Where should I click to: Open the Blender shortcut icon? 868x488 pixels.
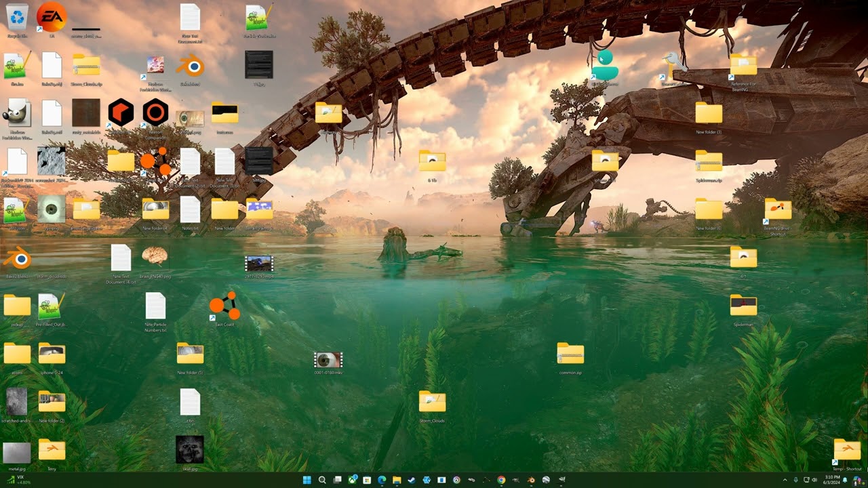point(191,66)
